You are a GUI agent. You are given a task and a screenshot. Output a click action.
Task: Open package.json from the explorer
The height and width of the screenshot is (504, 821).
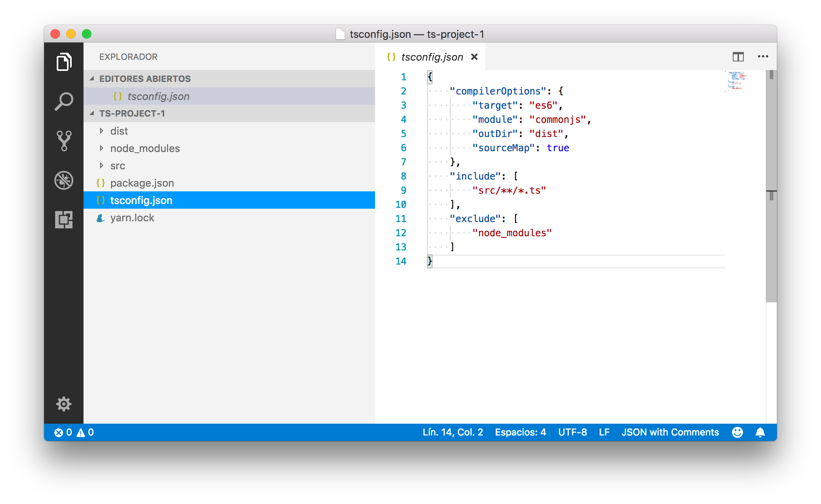pos(142,183)
